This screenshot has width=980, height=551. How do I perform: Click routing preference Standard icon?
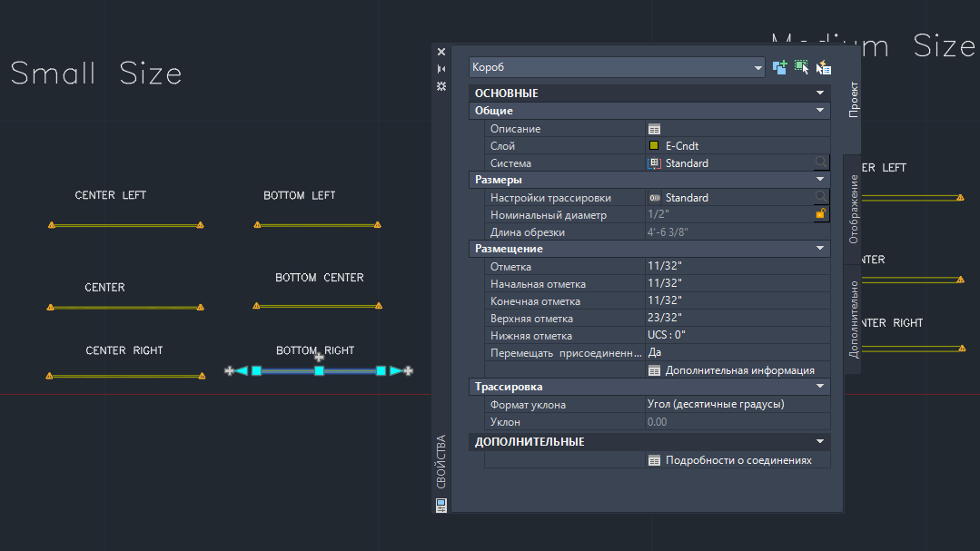click(x=654, y=197)
